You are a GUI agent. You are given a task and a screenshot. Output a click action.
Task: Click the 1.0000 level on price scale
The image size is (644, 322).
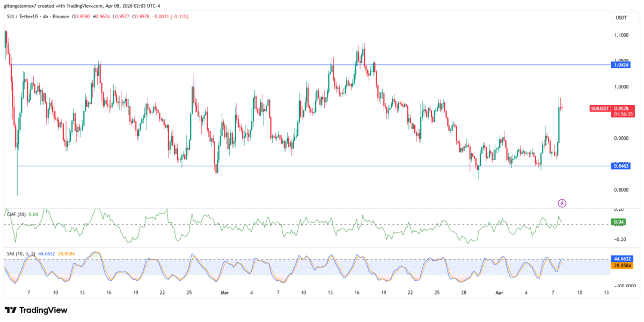point(621,86)
